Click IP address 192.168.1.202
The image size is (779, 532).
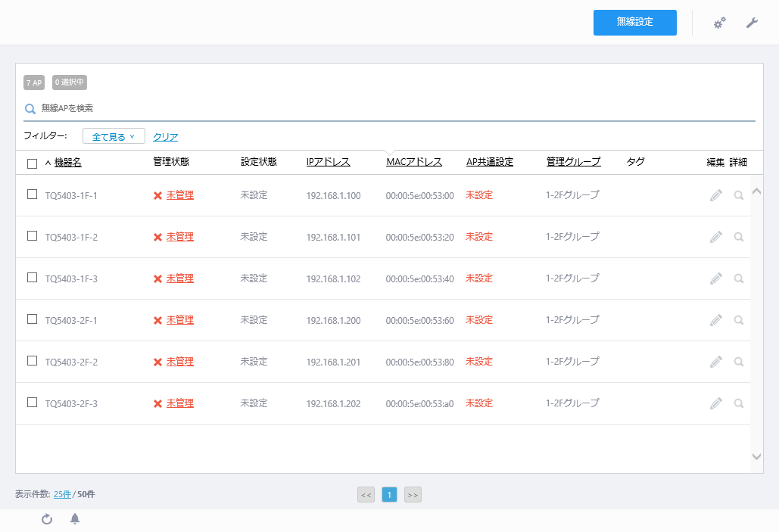pyautogui.click(x=333, y=404)
